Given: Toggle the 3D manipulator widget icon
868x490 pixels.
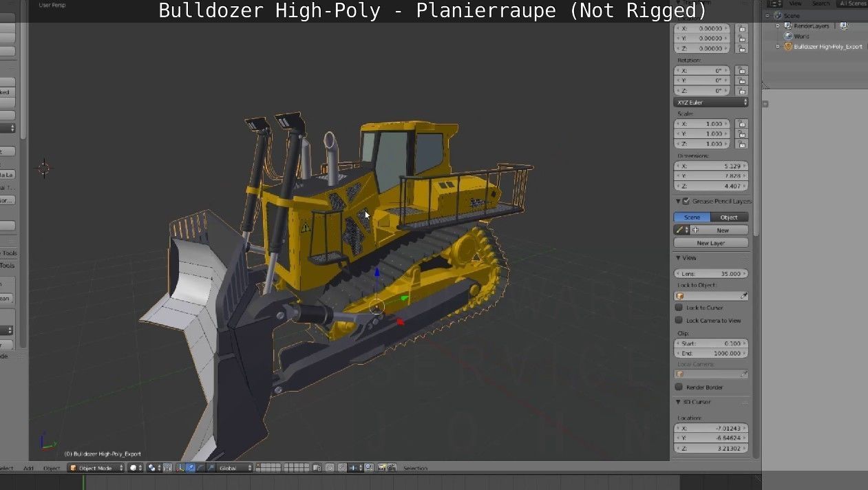Looking at the screenshot, I should coord(180,468).
